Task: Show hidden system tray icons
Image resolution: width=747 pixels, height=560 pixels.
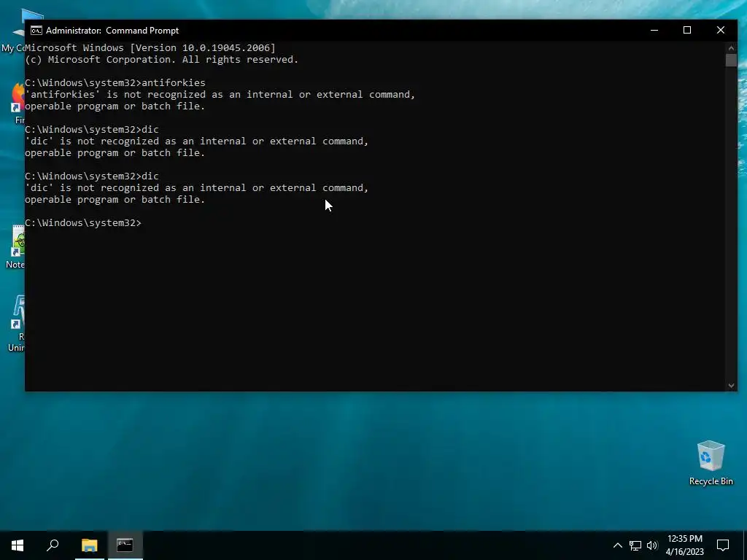Action: [617, 545]
